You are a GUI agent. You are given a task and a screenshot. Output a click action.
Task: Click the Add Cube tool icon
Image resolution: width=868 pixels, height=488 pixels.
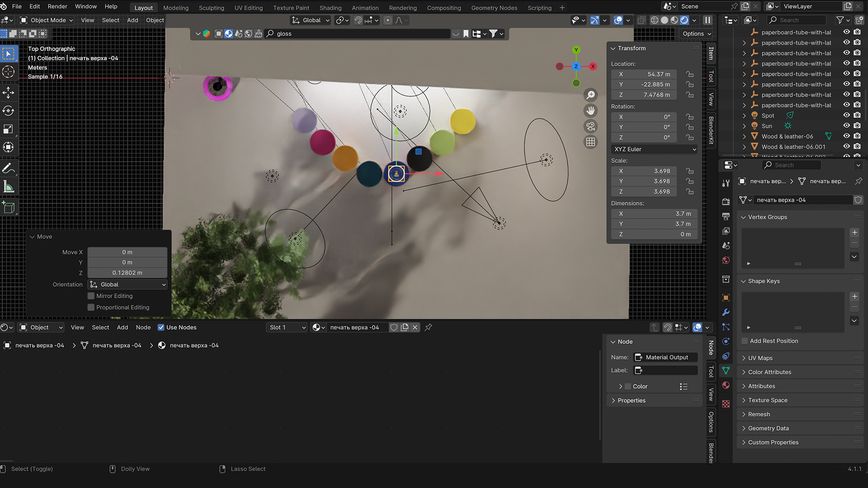[8, 207]
